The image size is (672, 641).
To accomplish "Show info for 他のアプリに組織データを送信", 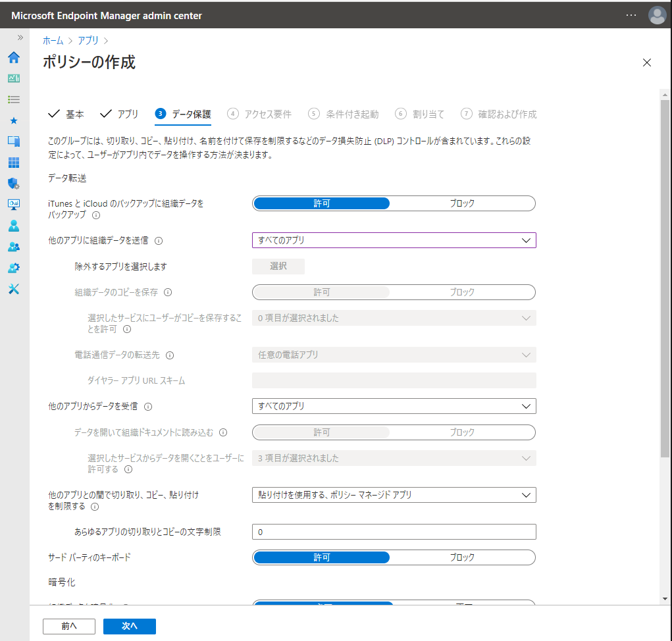I will tap(159, 241).
